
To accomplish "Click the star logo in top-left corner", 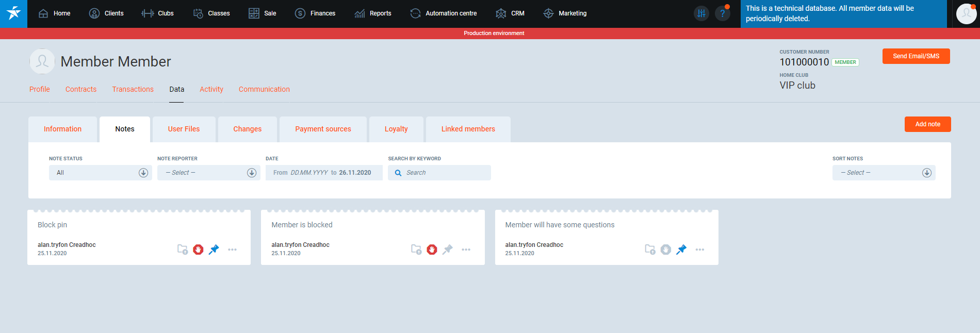I will tap(13, 13).
